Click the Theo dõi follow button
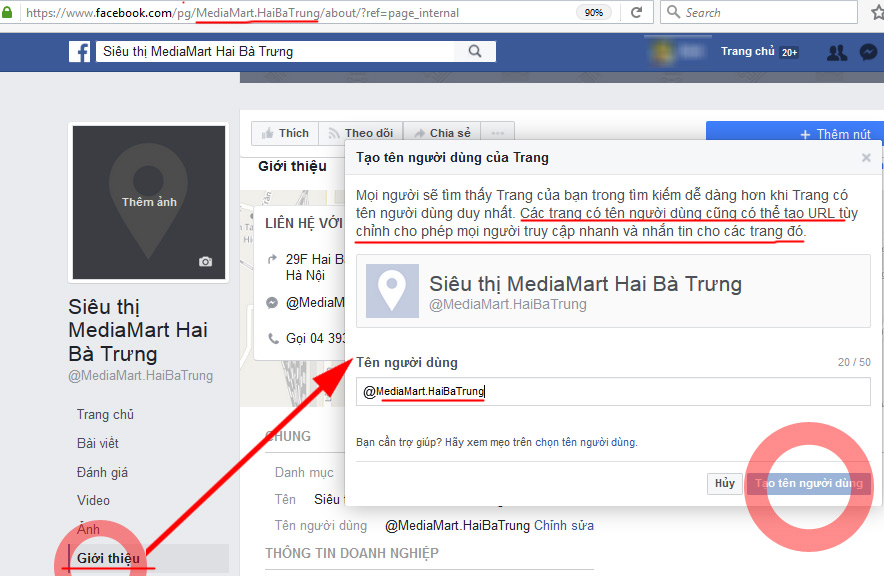Viewport: 884px width, 576px height. point(360,133)
